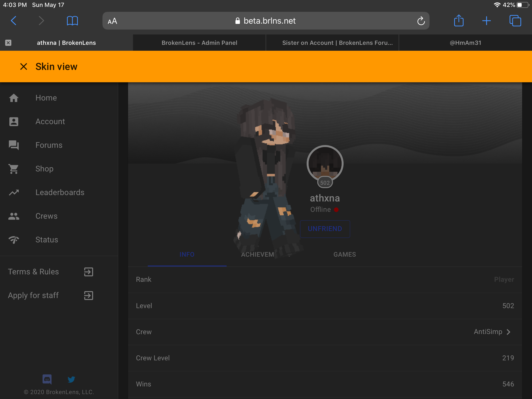Select the INFO profile tab
The image size is (532, 399).
pos(187,254)
